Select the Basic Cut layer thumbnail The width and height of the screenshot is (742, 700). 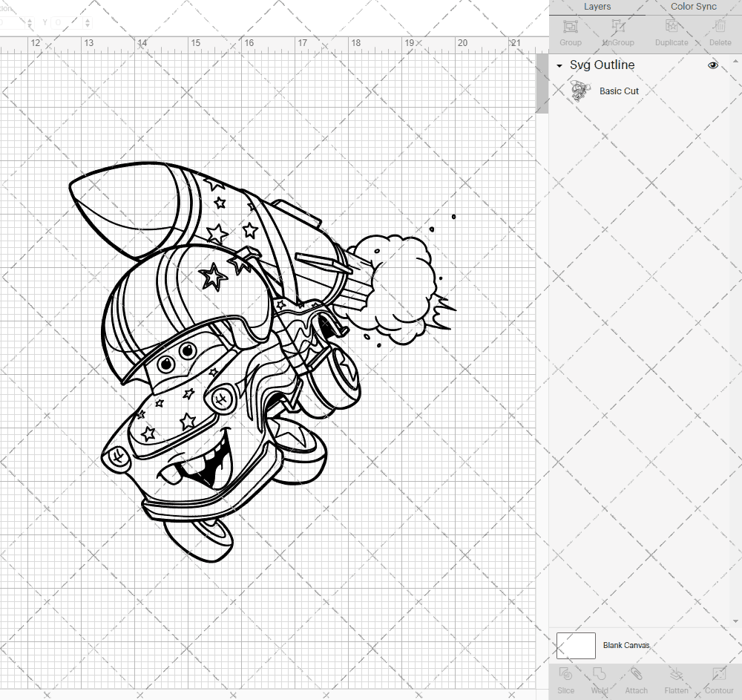[580, 91]
